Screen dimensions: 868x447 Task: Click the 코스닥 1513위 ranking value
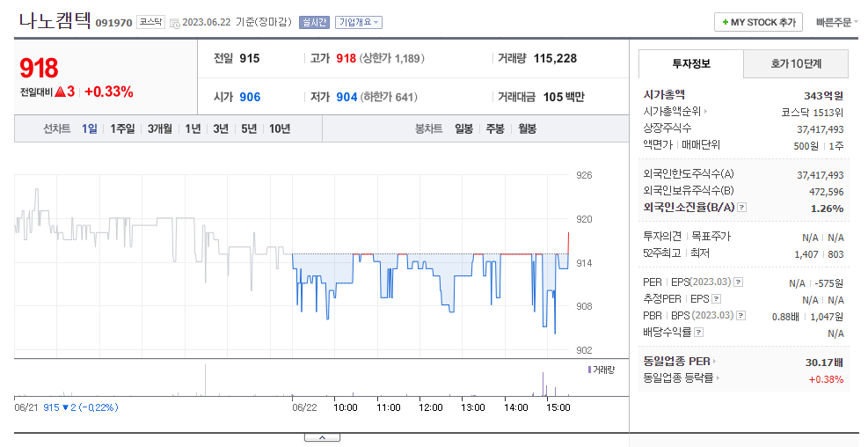tap(812, 113)
